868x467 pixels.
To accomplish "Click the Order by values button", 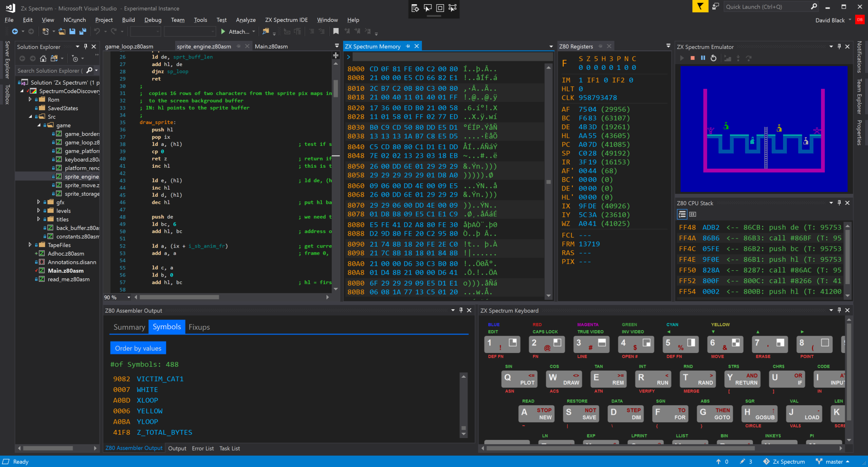I will (x=138, y=348).
